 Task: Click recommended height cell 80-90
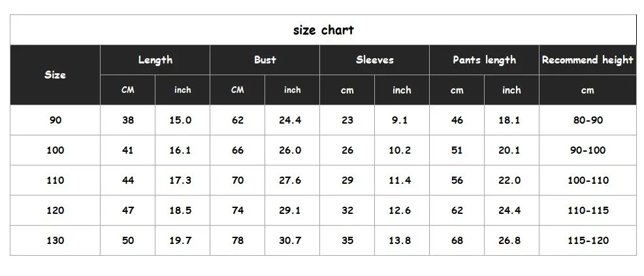click(587, 120)
